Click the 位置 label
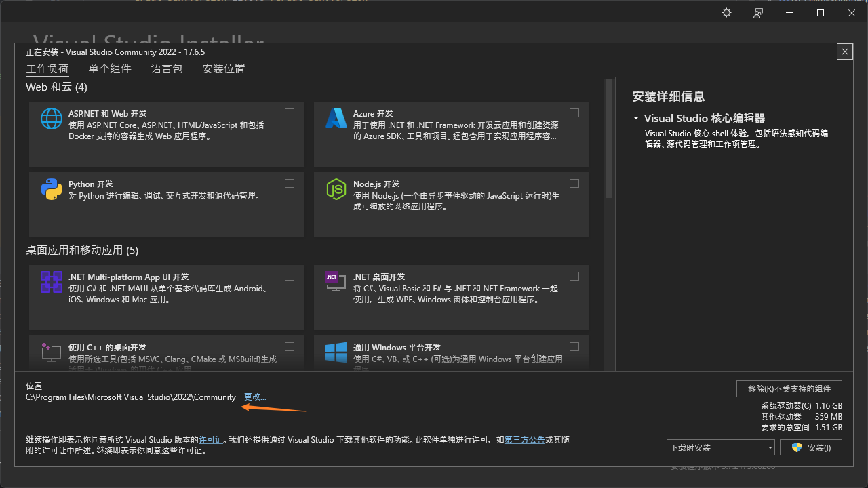Screen dimensions: 868x488 [x=34, y=386]
